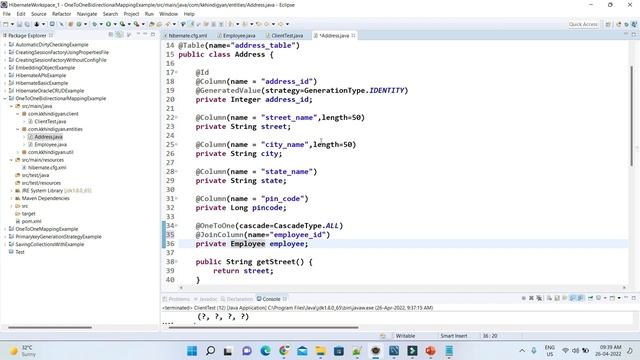Select ClientTest.java in Package Explorer
Screen dimensions: 640x360
50,122
